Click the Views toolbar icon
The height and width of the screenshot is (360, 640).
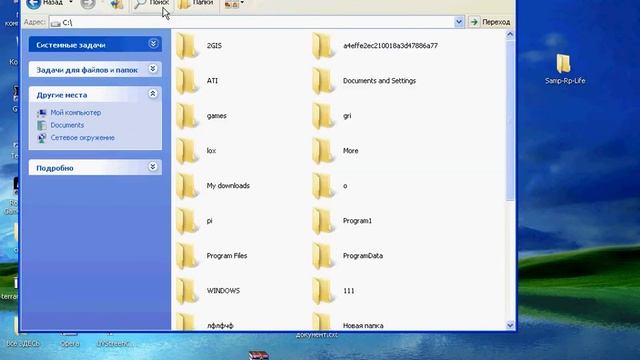point(231,4)
